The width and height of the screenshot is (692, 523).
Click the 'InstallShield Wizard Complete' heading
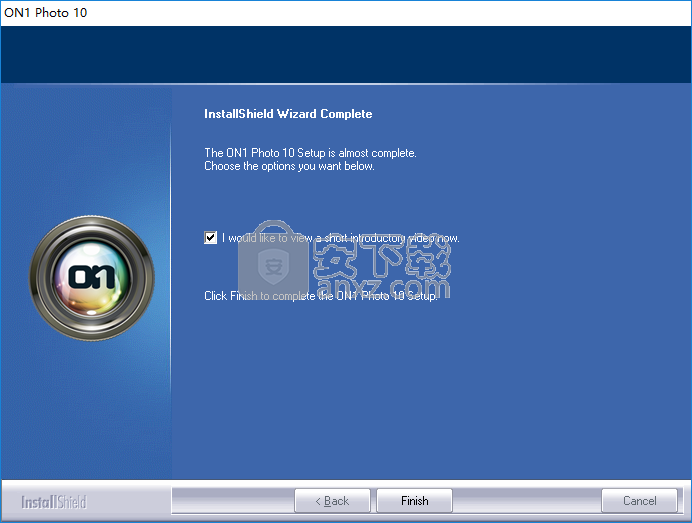point(288,114)
